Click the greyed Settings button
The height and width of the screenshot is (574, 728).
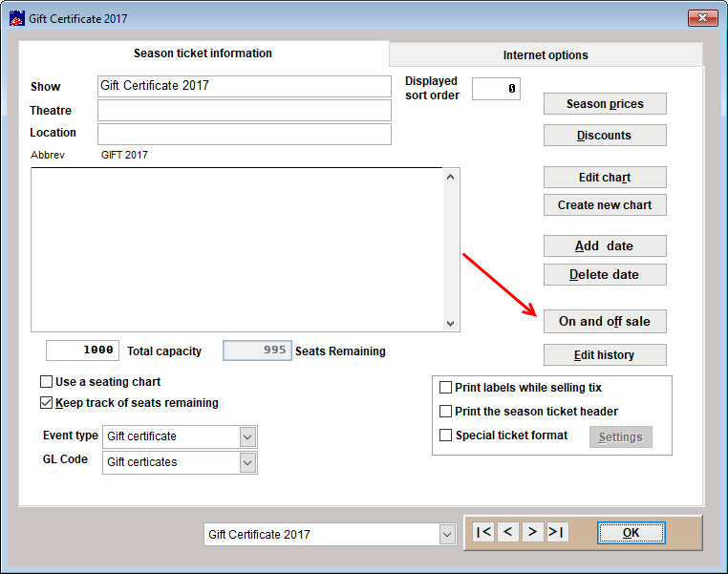pyautogui.click(x=621, y=437)
